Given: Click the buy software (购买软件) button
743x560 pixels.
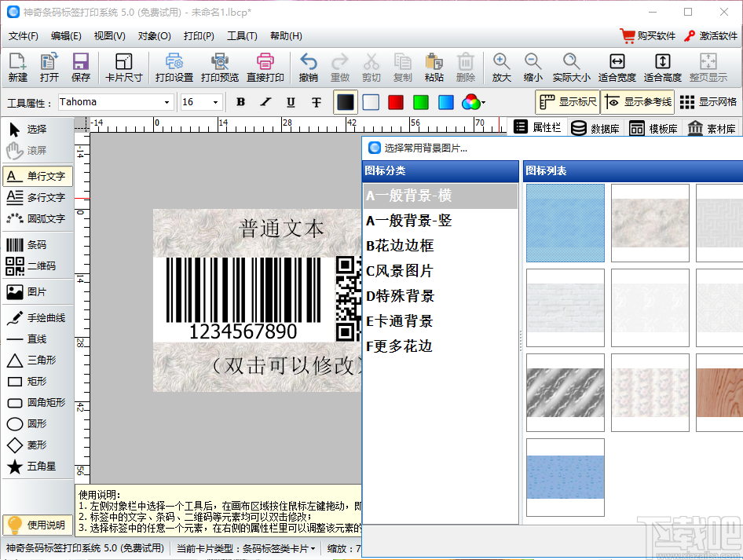Looking at the screenshot, I should coord(647,35).
